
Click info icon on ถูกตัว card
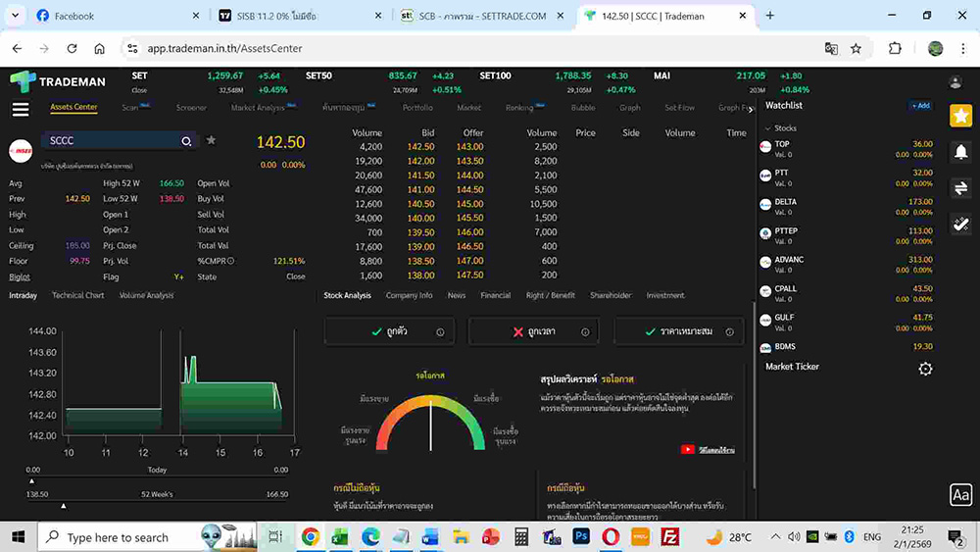tap(440, 332)
